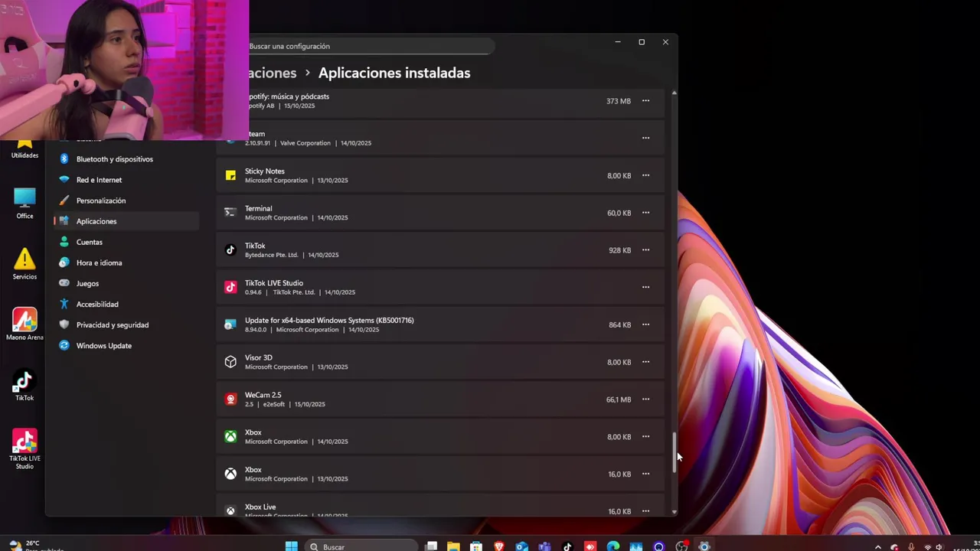Viewport: 980px width, 551px height.
Task: Open Cuentas settings section
Action: click(126, 242)
